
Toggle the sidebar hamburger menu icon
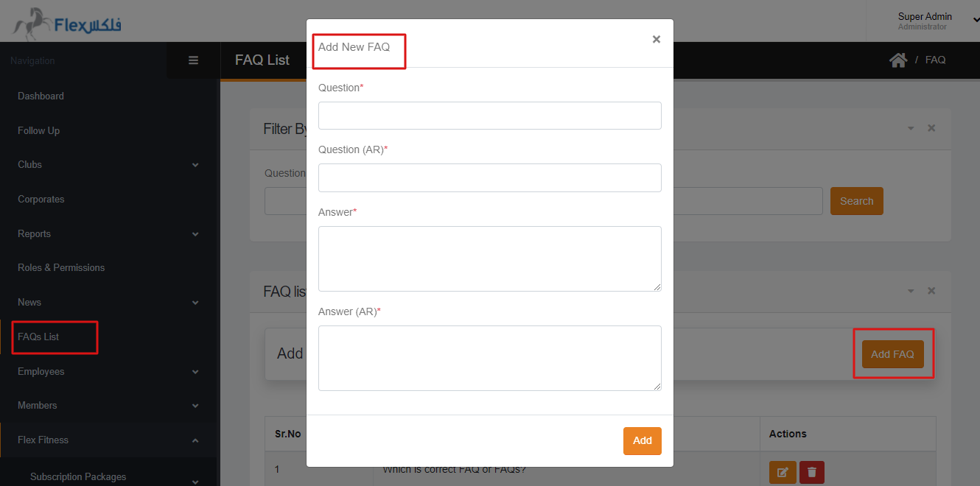(193, 60)
